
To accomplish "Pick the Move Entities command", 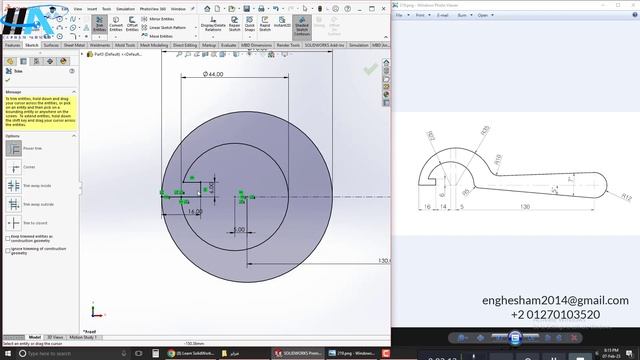I will coord(157,36).
